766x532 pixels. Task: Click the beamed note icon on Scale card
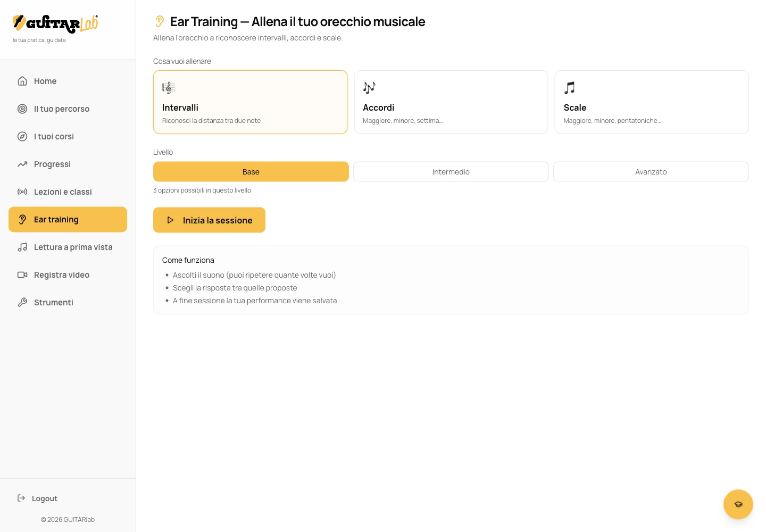570,88
